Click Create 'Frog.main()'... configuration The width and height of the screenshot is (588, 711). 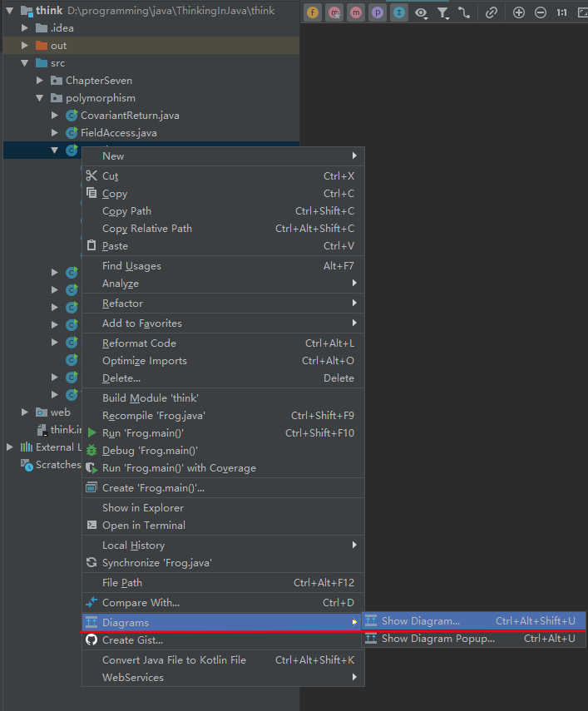coord(223,488)
